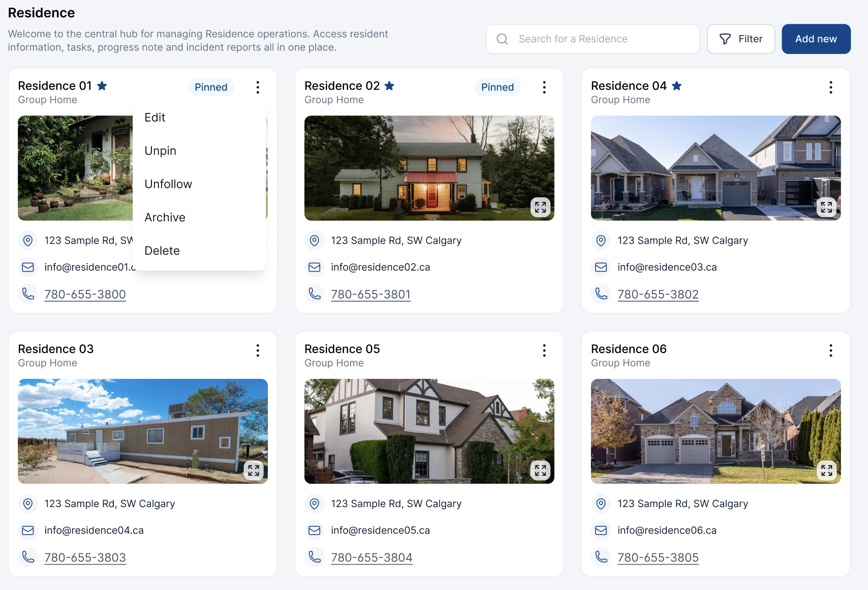Click expand icon on Residence 04 image
This screenshot has width=868, height=590.
826,207
